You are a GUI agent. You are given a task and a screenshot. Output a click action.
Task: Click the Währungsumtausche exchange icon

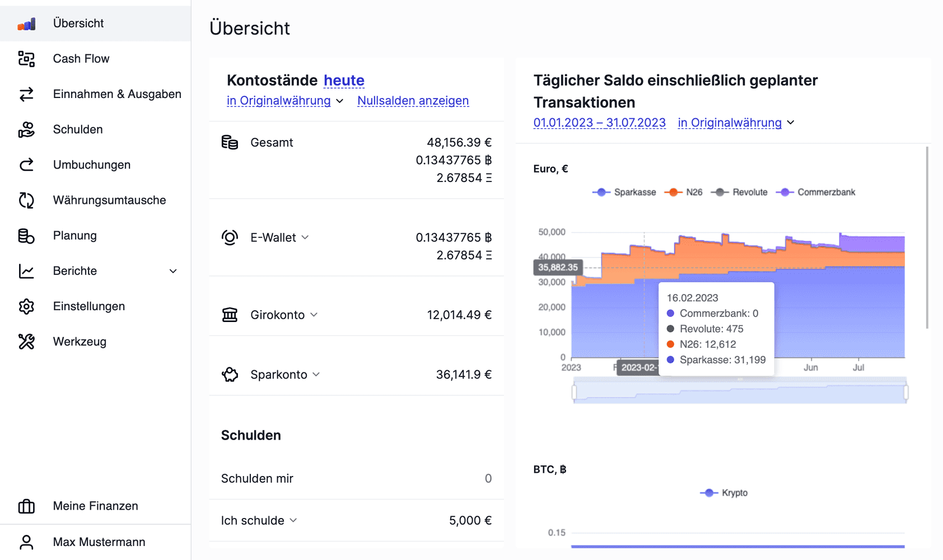[26, 200]
